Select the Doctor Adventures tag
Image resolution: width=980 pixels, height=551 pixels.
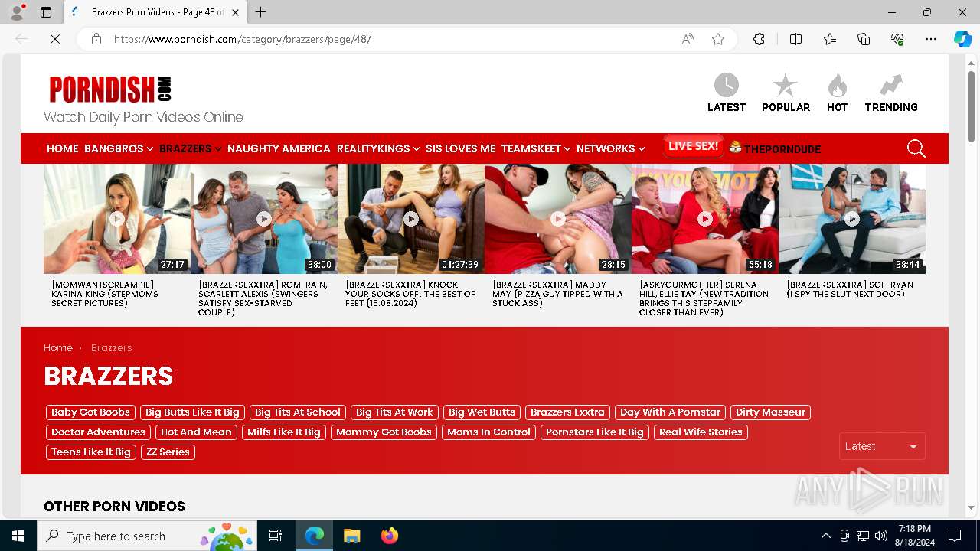coord(98,432)
